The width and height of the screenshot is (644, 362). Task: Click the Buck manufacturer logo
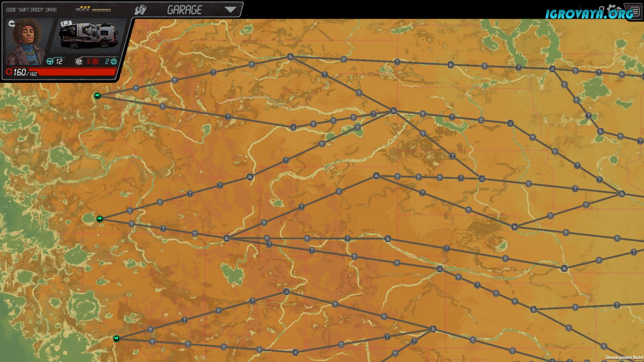pos(83,9)
